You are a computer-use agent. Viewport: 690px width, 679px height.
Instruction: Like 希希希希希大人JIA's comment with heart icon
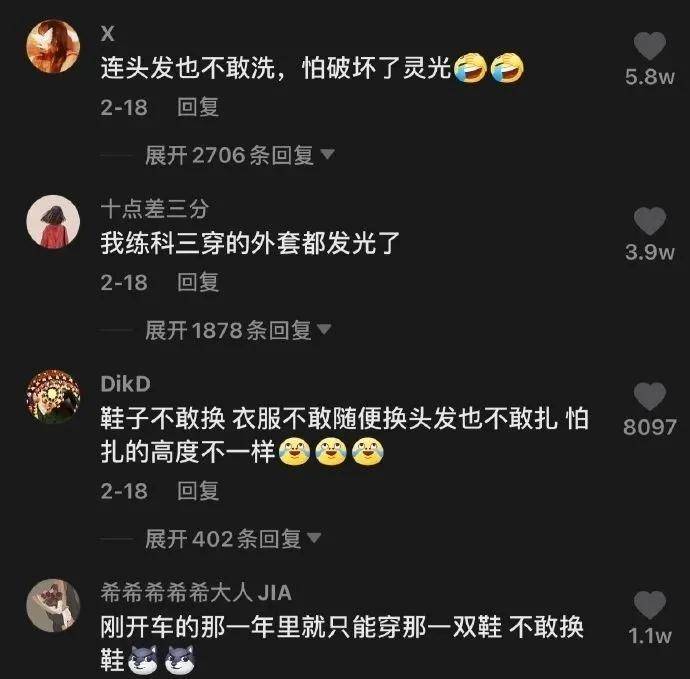click(650, 605)
